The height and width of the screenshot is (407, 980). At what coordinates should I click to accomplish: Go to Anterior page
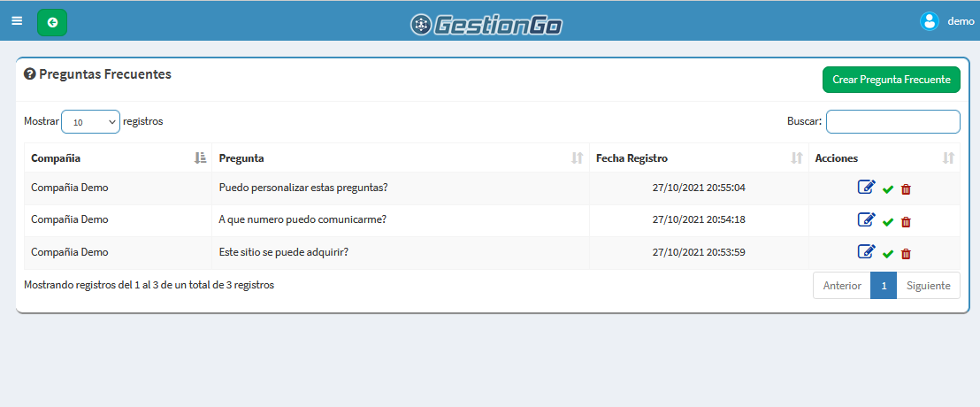point(842,286)
